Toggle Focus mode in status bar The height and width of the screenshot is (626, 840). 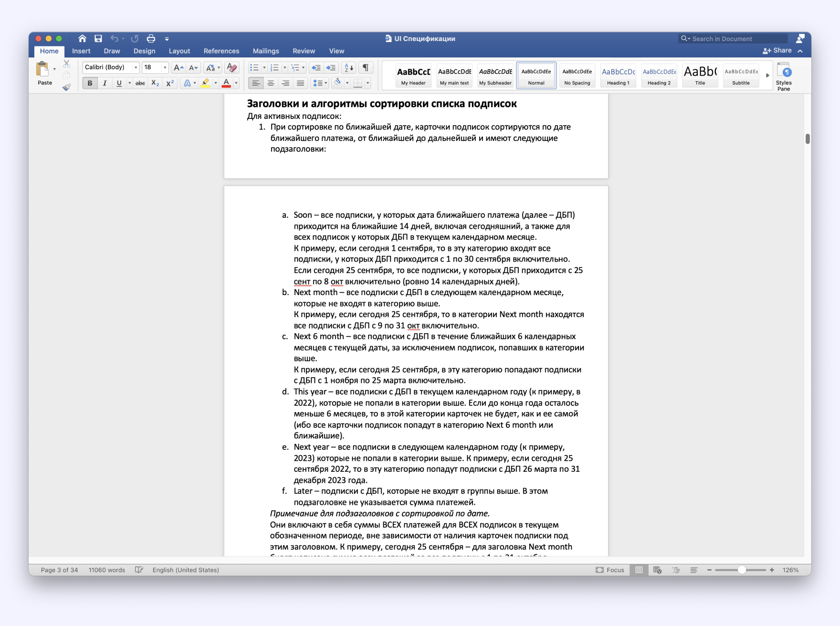(610, 570)
